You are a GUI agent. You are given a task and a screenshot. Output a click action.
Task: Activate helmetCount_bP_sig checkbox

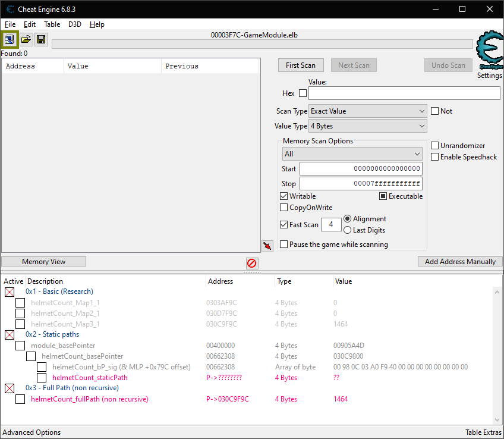point(42,367)
